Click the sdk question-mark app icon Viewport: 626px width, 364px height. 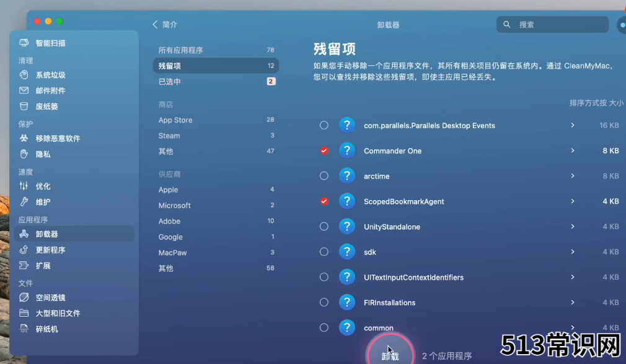(347, 251)
